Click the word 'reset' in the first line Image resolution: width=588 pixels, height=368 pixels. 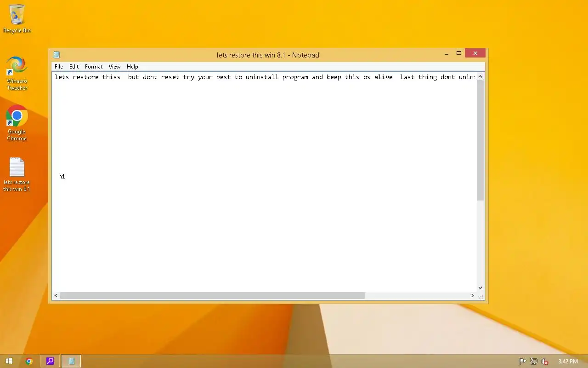pos(170,77)
